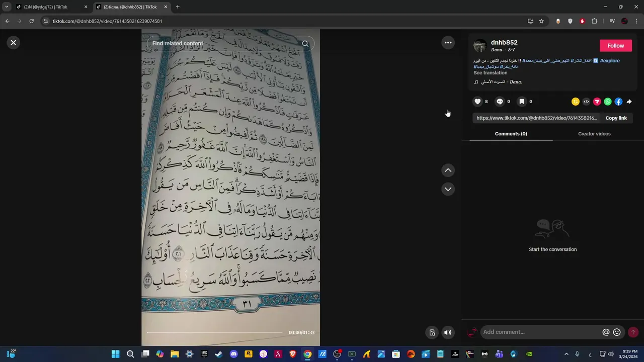The height and width of the screenshot is (362, 644).
Task: Toggle auto-scroll icon beside volume button
Action: (432, 332)
